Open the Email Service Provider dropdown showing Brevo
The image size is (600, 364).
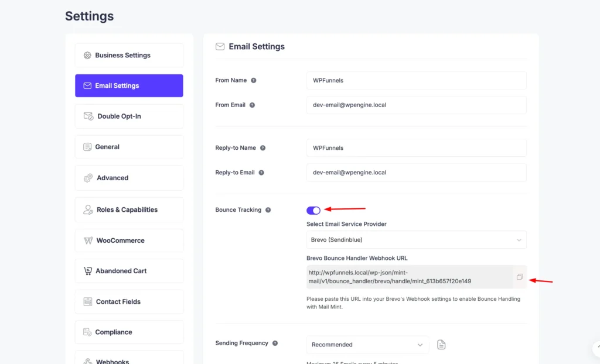click(416, 239)
